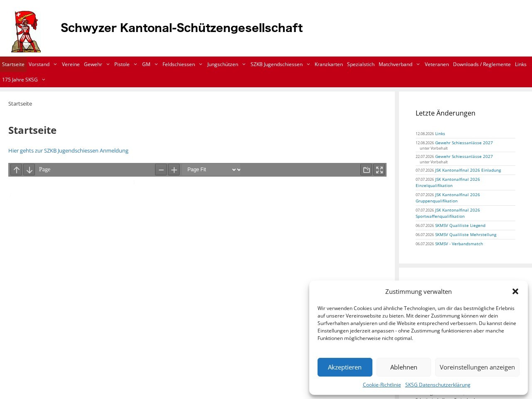532x399 pixels.
Task: Click the Schwyzer flag-bearer logo
Action: (x=26, y=32)
